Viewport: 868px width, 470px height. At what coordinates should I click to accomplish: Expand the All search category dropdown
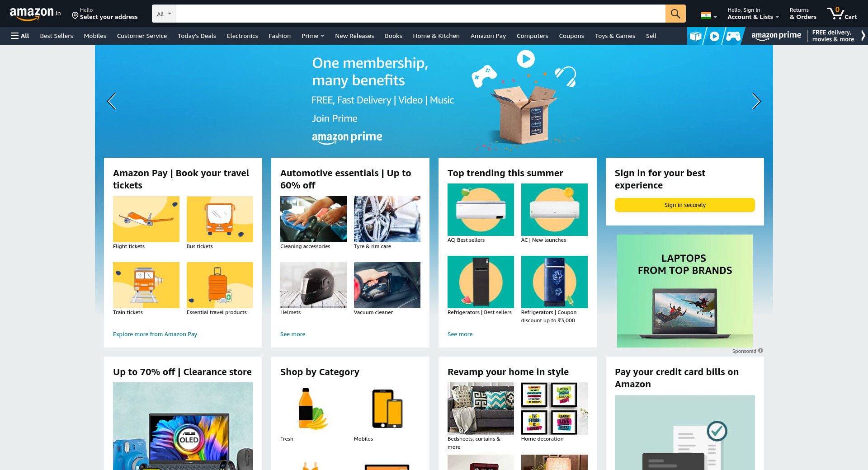[x=164, y=14]
